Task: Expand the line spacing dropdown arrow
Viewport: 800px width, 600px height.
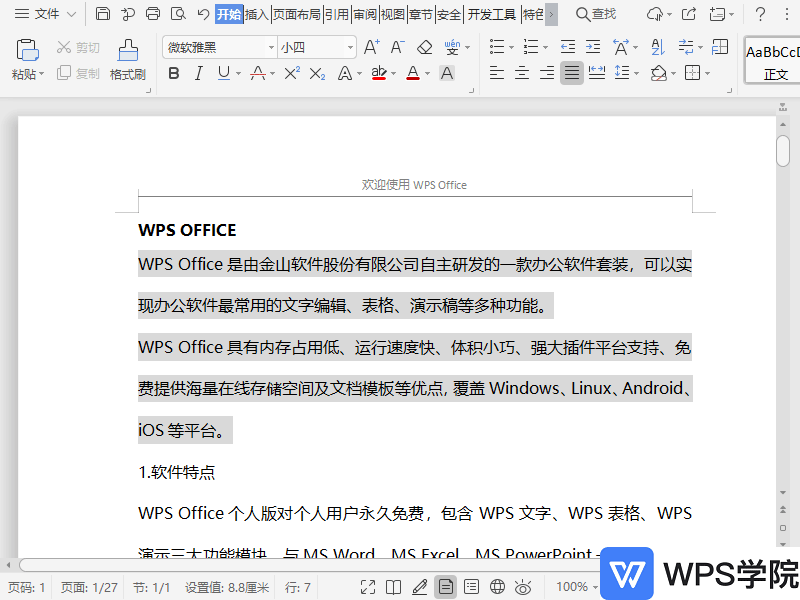Action: click(x=636, y=74)
